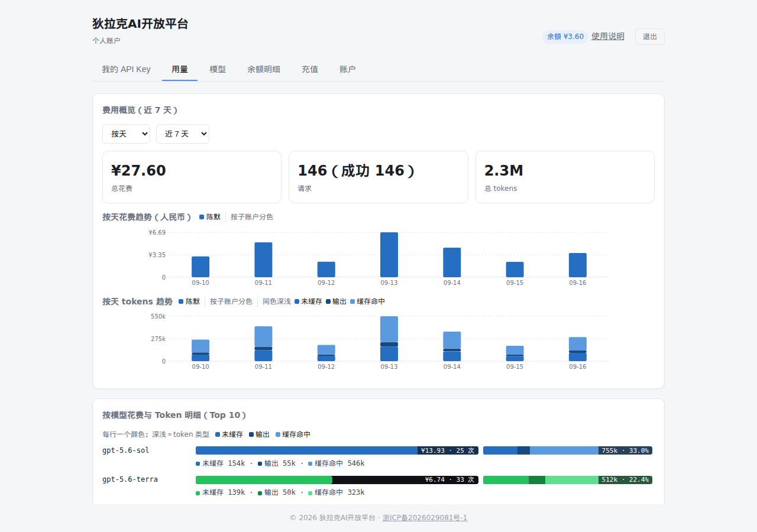Image resolution: width=757 pixels, height=532 pixels.
Task: Click the 缓存命中 546k detail text
Action: coord(336,463)
